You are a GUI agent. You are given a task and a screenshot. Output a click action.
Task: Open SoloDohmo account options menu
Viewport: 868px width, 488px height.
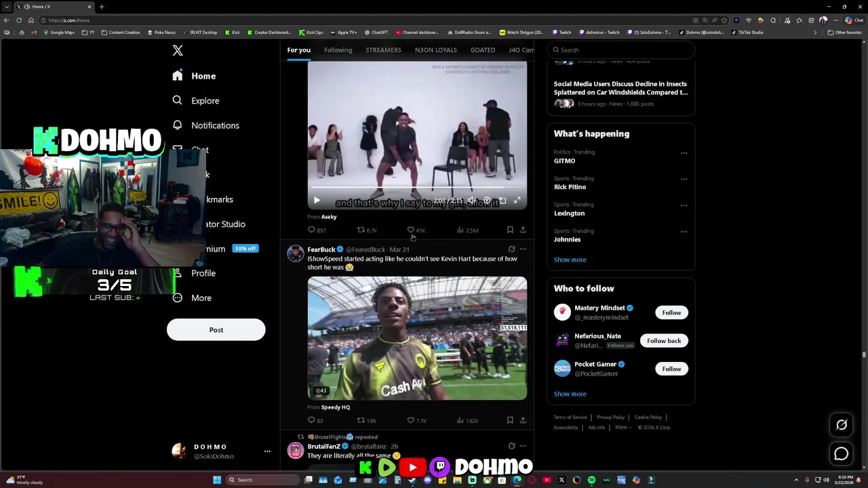point(267,451)
